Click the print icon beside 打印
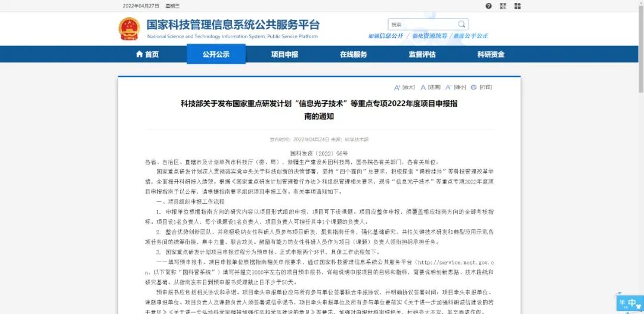Viewport: 644px width, 314px height. tap(473, 87)
